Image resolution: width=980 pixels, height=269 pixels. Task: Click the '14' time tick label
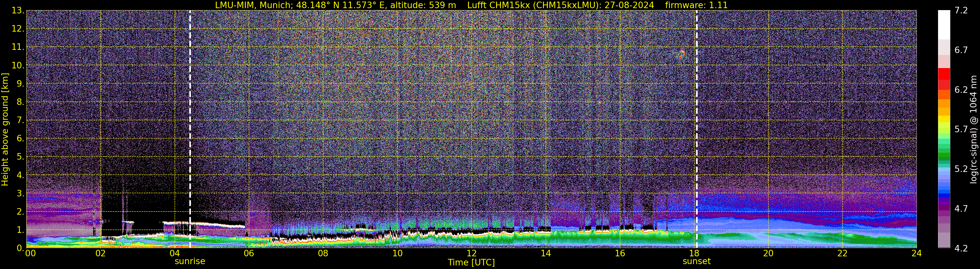(x=545, y=254)
